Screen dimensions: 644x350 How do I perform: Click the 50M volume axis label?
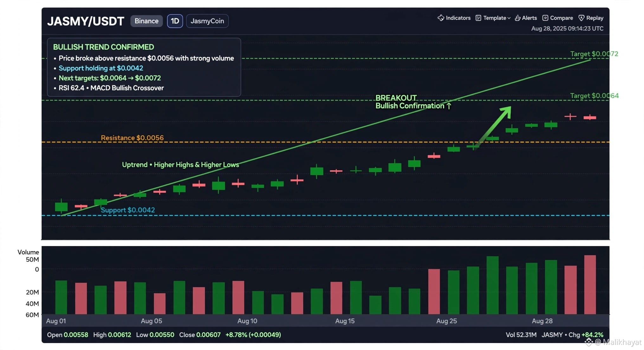pos(32,260)
